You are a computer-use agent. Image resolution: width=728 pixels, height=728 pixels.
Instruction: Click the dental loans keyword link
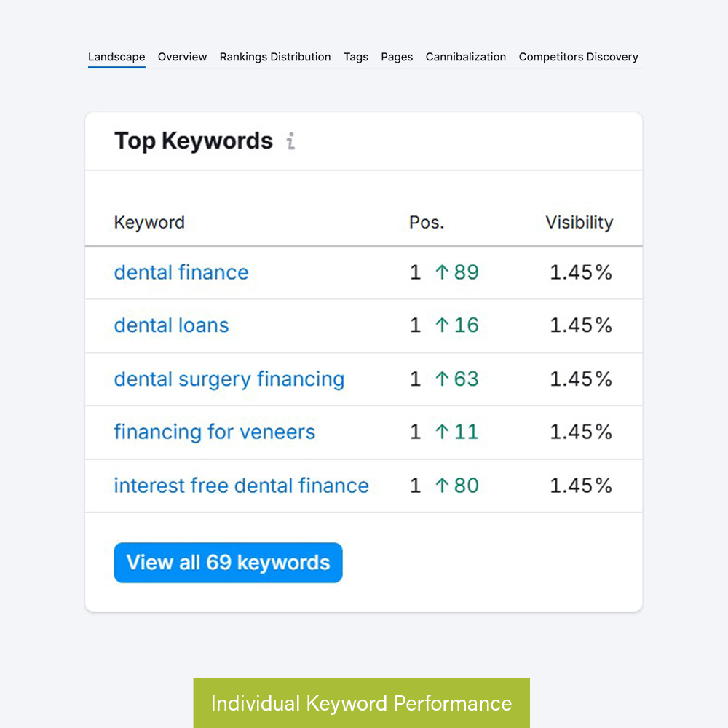click(x=171, y=325)
